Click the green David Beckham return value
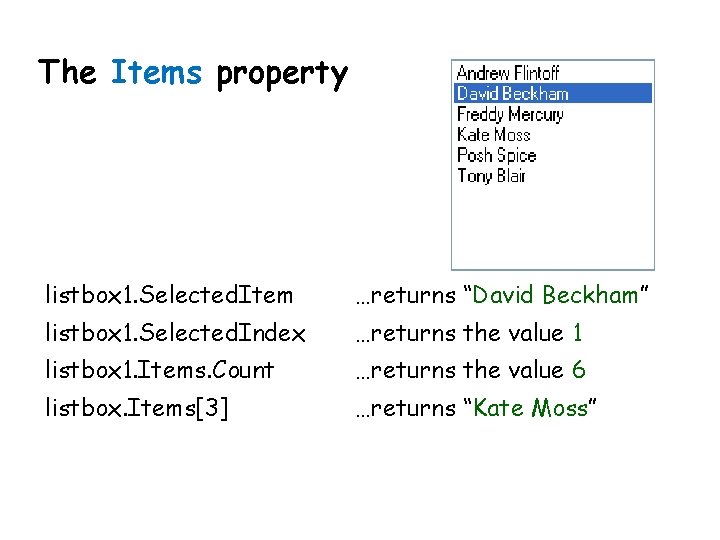 pyautogui.click(x=555, y=295)
